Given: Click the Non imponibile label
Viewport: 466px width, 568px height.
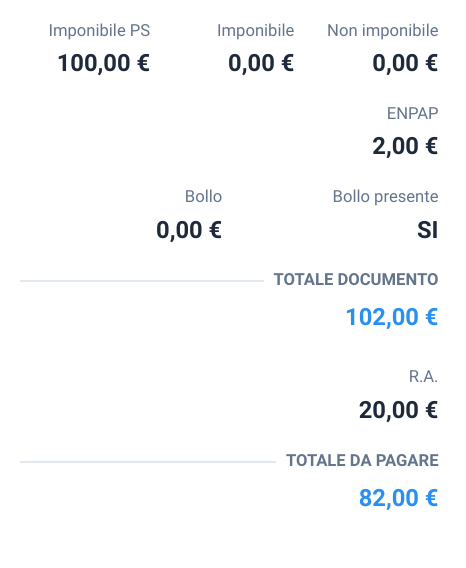Looking at the screenshot, I should (x=383, y=31).
